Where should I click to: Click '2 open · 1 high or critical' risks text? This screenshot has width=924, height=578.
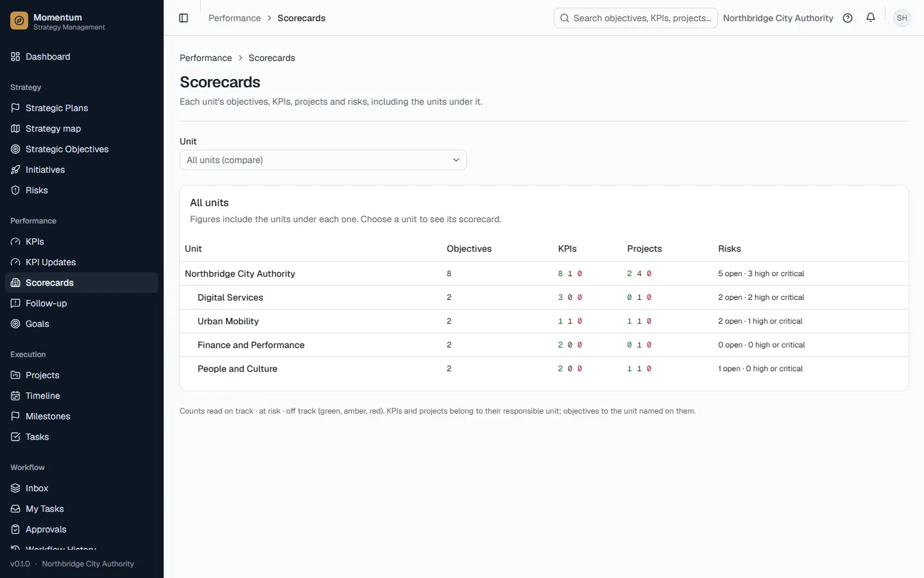pyautogui.click(x=760, y=321)
